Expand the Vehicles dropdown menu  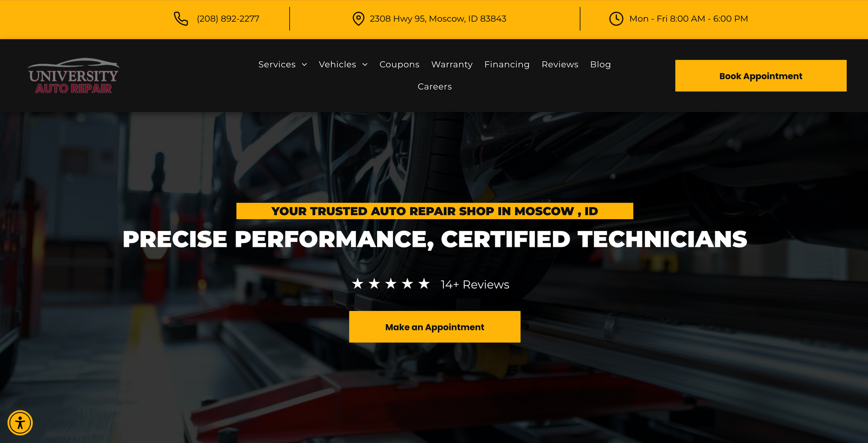[x=337, y=64]
